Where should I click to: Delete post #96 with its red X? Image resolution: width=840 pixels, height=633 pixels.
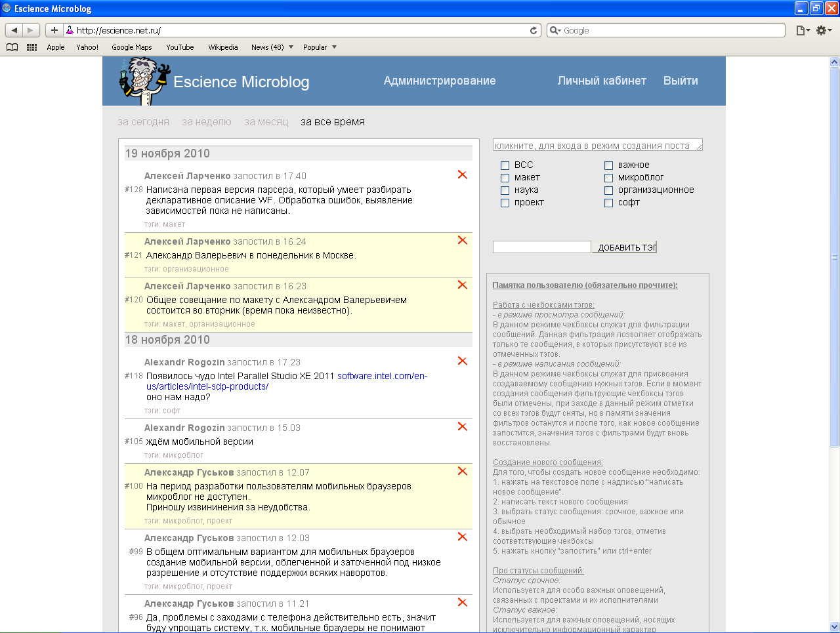463,602
